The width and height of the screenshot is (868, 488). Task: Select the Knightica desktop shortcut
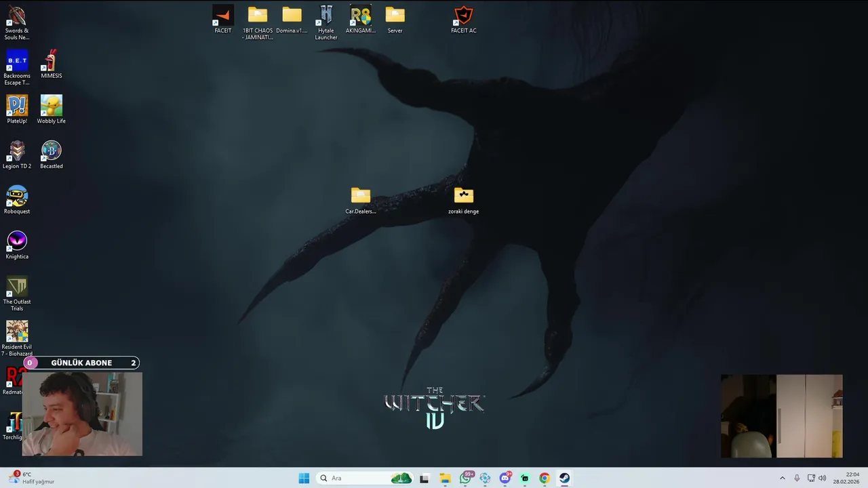coord(17,245)
